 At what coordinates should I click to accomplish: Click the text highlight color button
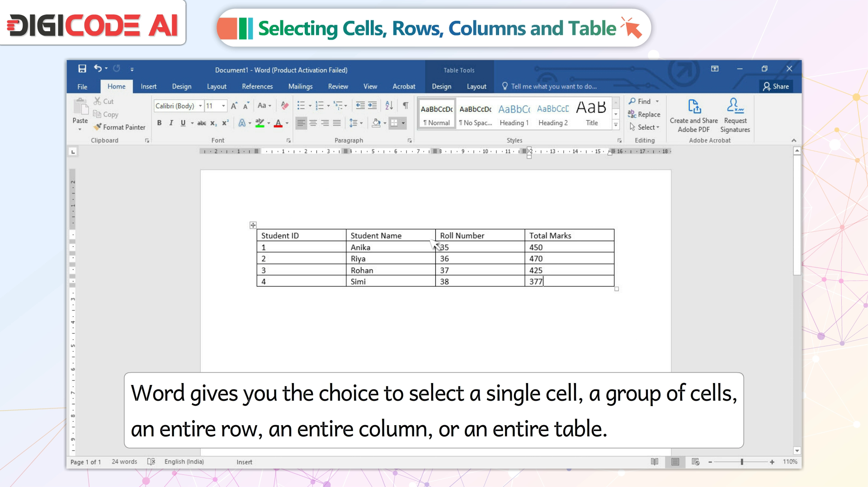pyautogui.click(x=259, y=123)
